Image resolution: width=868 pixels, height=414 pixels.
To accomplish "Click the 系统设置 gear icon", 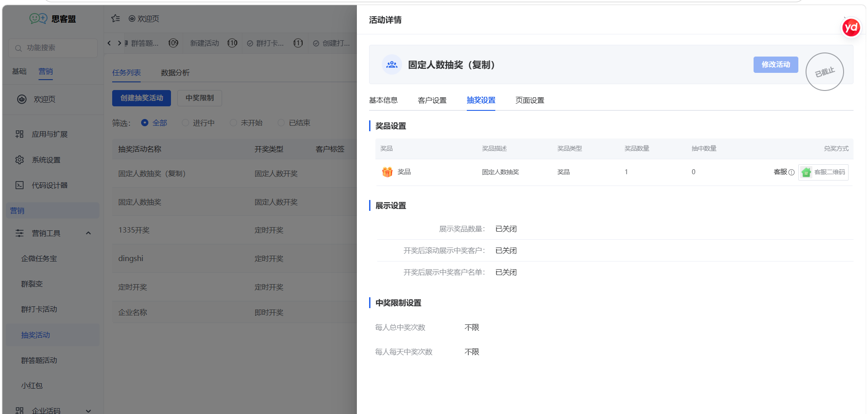I will click(x=19, y=160).
